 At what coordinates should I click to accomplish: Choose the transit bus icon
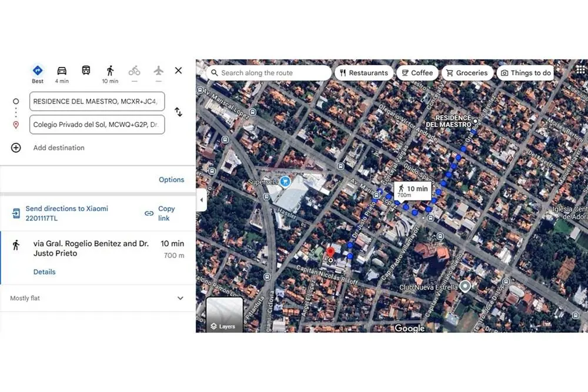click(x=86, y=71)
